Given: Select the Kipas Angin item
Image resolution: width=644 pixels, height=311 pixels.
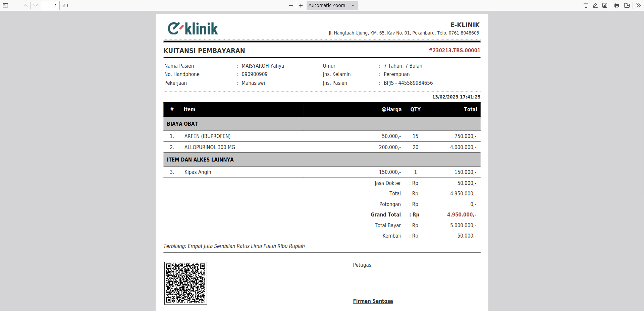Looking at the screenshot, I should 198,172.
